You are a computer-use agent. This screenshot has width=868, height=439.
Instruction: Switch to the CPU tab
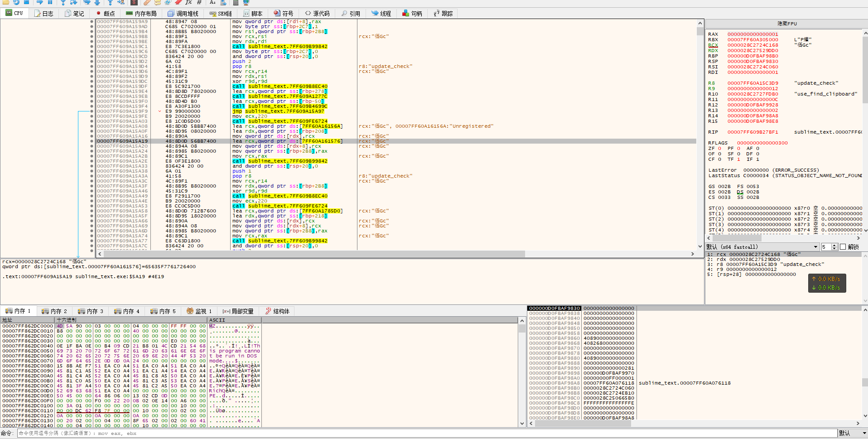click(x=14, y=13)
